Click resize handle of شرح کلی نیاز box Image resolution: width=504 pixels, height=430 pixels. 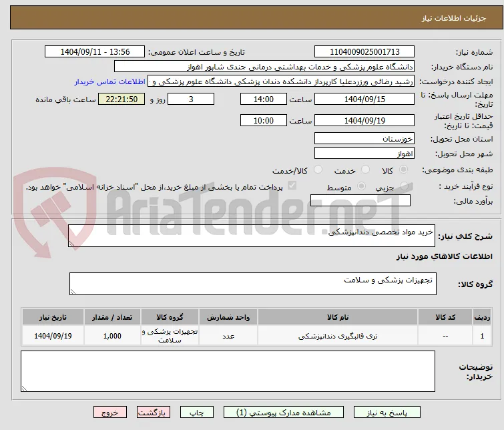click(x=71, y=244)
